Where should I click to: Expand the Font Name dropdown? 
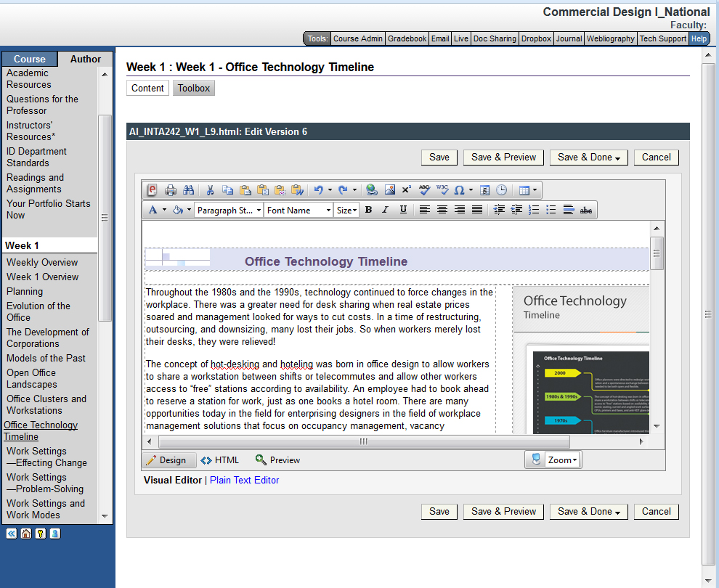[x=298, y=210]
